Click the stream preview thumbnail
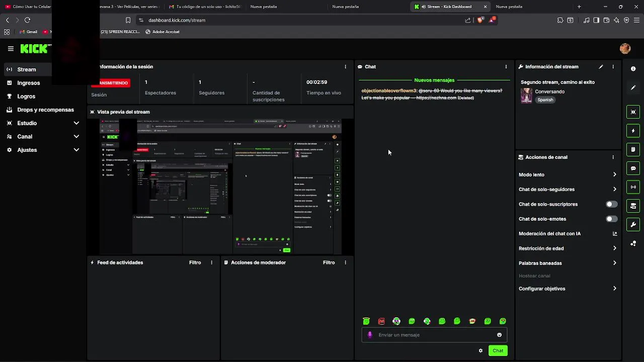Image resolution: width=644 pixels, height=362 pixels. pos(220,187)
